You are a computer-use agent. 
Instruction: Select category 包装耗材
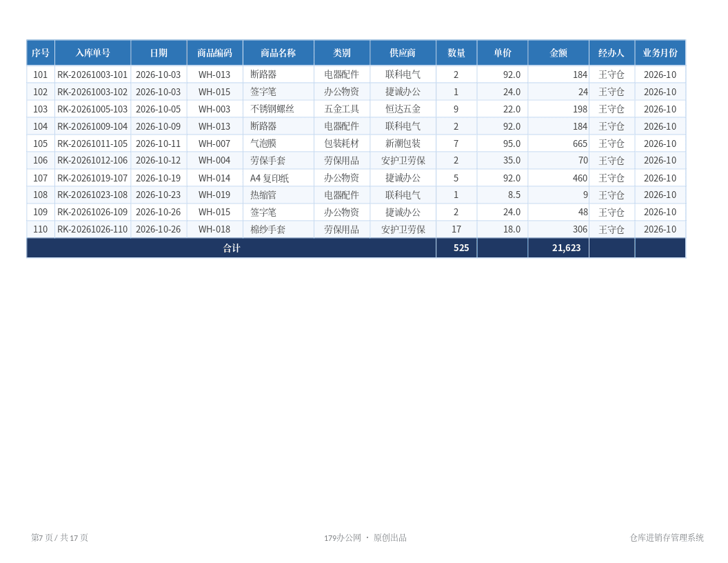(x=342, y=144)
